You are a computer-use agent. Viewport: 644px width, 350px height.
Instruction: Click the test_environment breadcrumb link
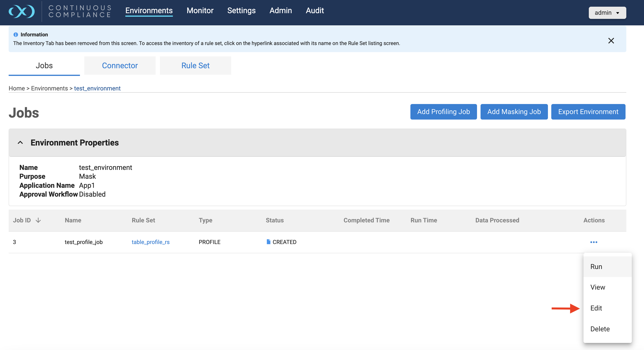[97, 88]
